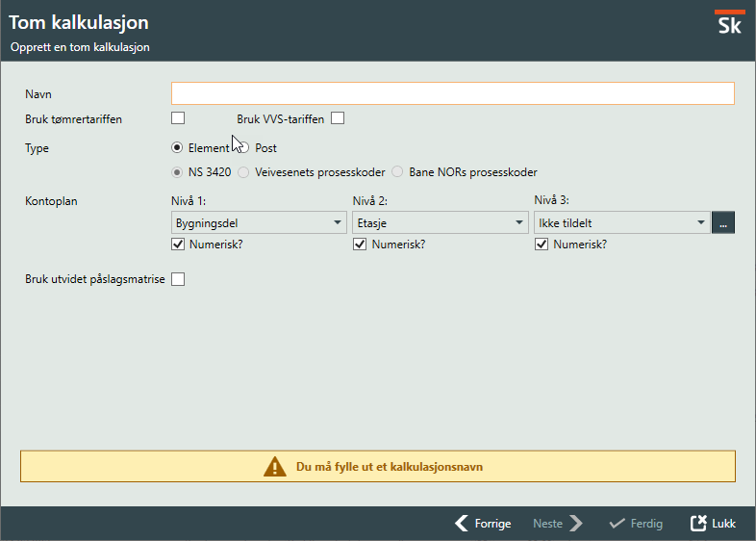
Task: Expand Nivå 2 Etasje dropdown
Action: point(440,222)
